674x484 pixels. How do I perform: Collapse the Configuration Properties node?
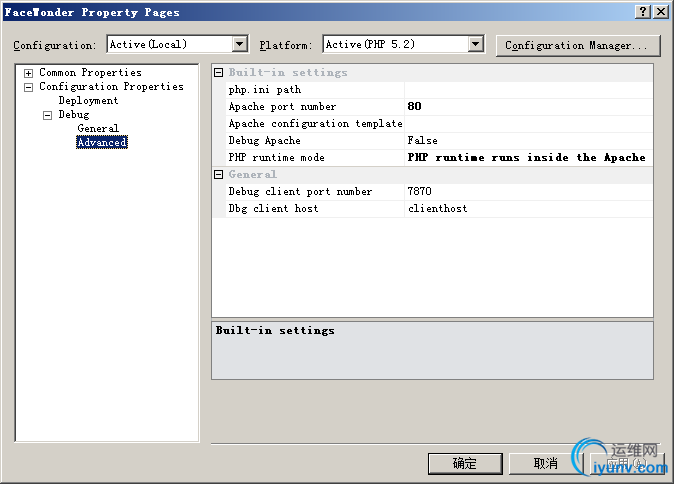[x=28, y=87]
